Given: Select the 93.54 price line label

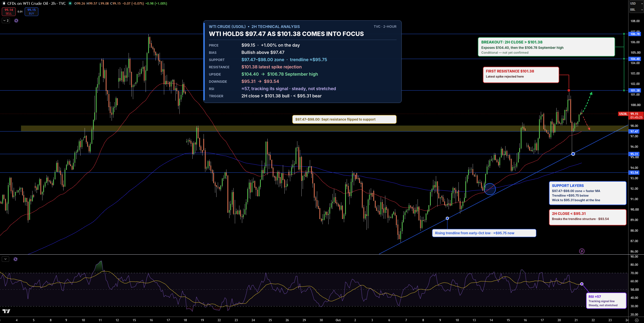Looking at the screenshot, I should 634,173.
